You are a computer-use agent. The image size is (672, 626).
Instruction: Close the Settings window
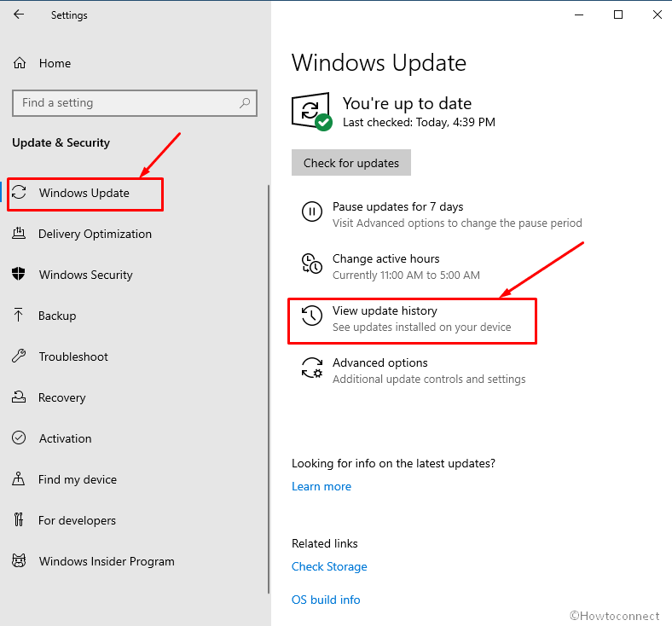[657, 14]
